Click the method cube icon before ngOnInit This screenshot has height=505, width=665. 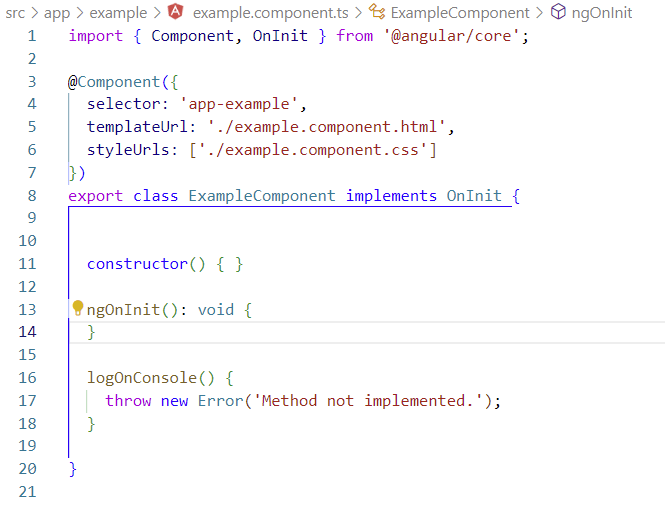pyautogui.click(x=558, y=12)
